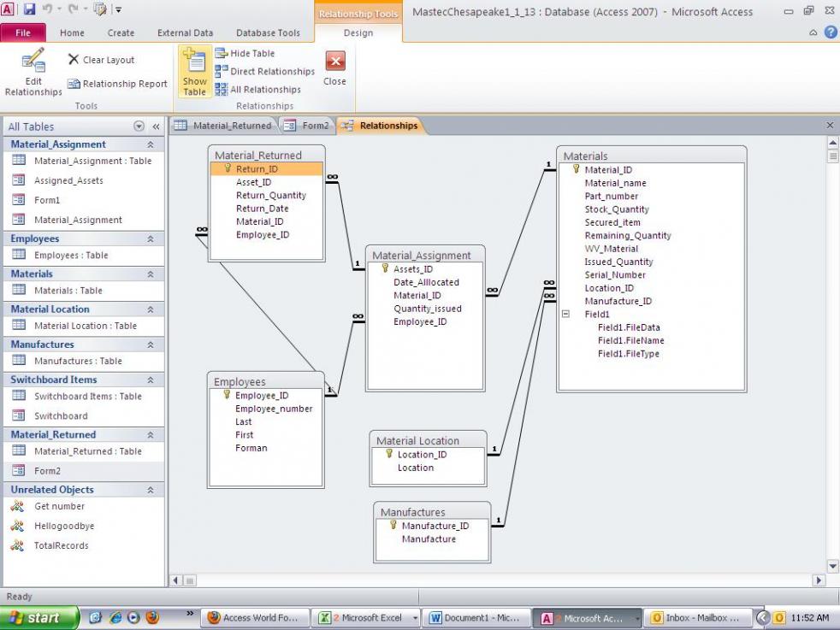The height and width of the screenshot is (630, 840).
Task: Switch to Home ribbon tab
Action: coord(72,32)
